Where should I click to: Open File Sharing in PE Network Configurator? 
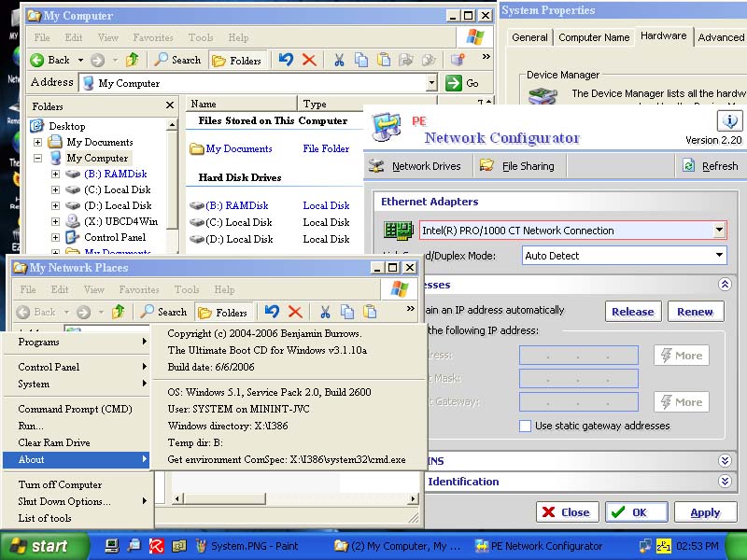tap(517, 166)
